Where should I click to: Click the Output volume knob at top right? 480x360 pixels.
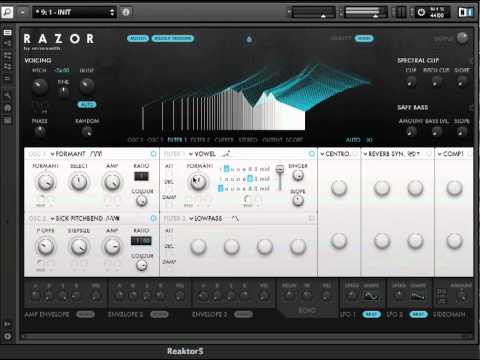coord(462,38)
